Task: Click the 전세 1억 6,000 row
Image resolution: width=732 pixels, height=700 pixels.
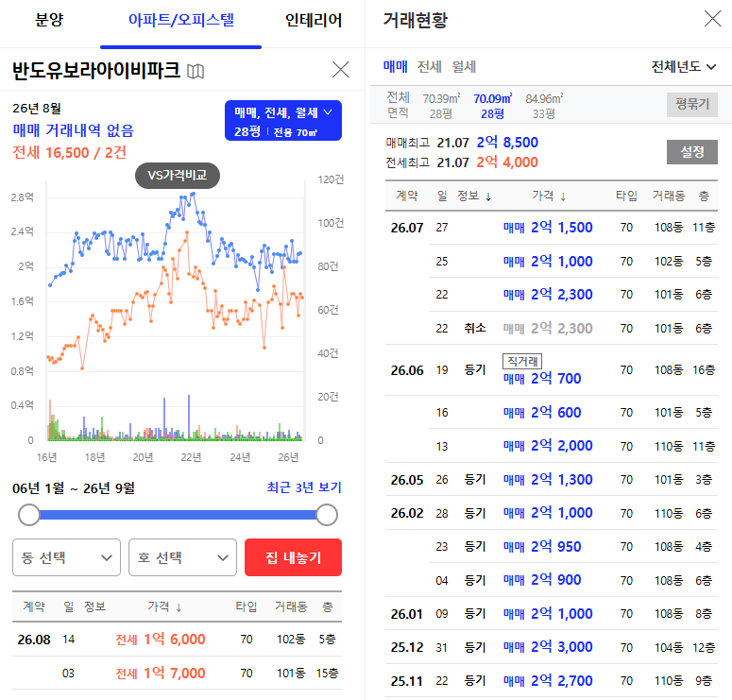Action: click(x=177, y=640)
